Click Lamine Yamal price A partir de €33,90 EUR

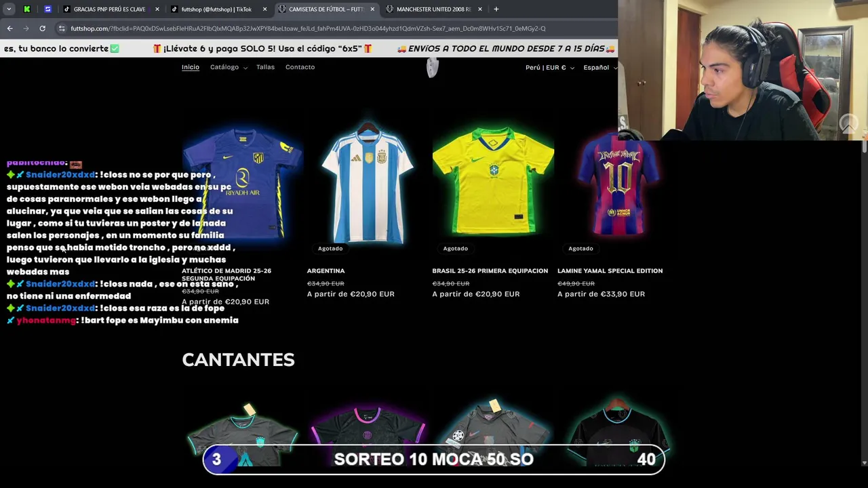601,294
